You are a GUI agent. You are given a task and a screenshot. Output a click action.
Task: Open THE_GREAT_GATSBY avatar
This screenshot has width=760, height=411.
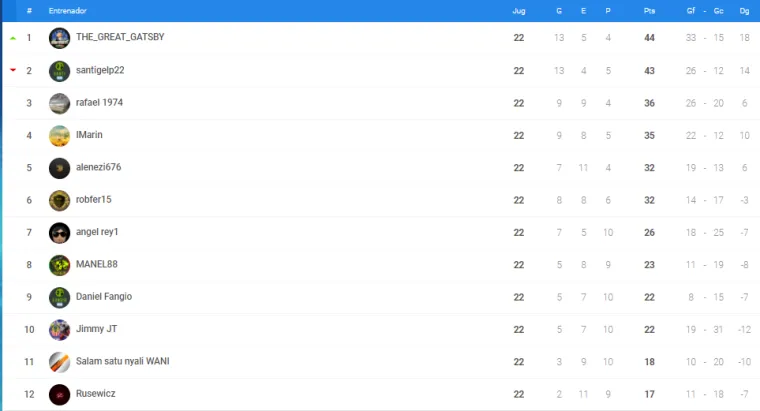59,38
